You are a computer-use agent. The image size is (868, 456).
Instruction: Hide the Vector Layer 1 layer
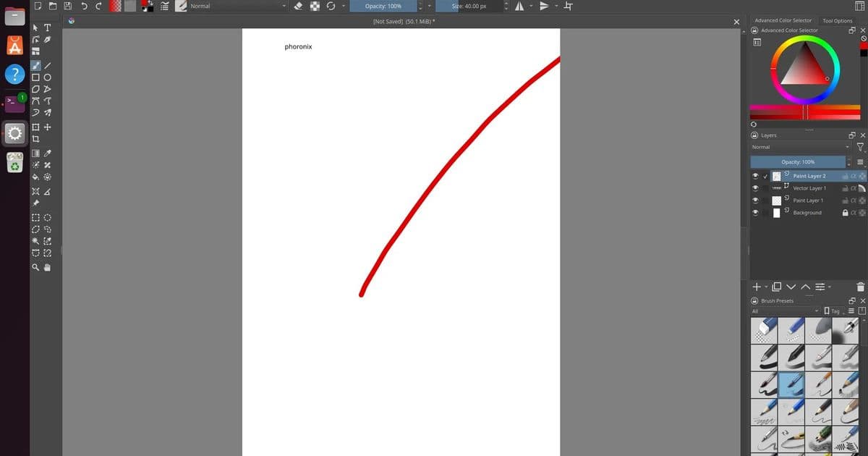(757, 187)
